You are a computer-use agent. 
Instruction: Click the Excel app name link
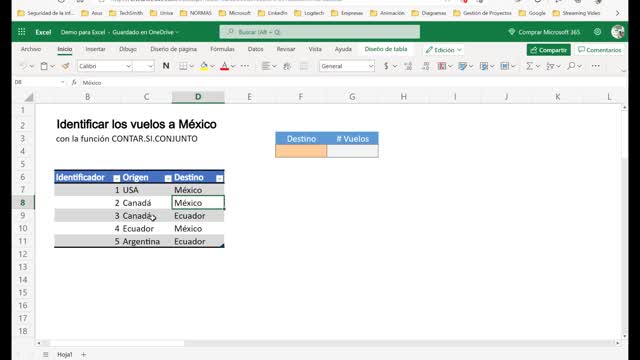[43, 32]
